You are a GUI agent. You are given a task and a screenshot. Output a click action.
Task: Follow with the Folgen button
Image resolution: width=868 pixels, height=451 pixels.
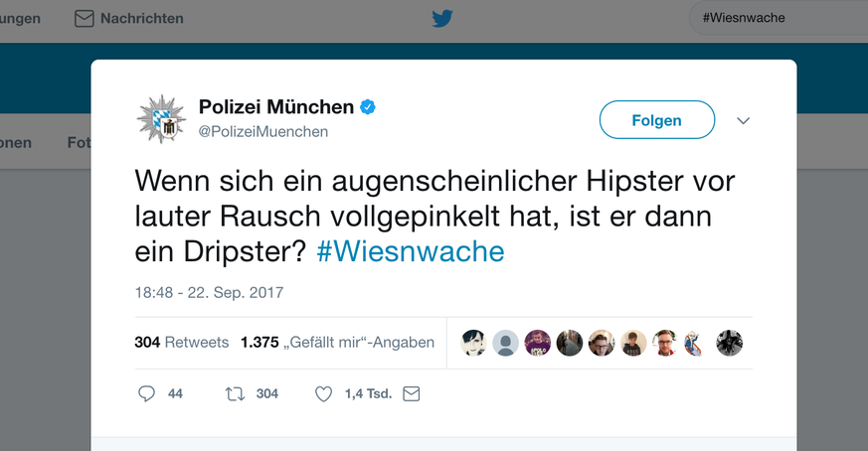click(656, 120)
